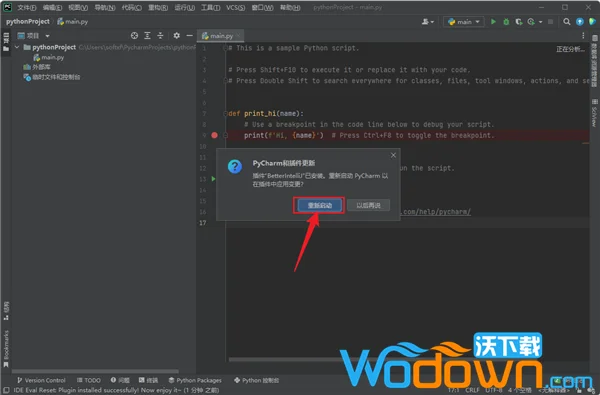
Task: Toggle tool window bars icon in status bar
Action: coord(6,390)
